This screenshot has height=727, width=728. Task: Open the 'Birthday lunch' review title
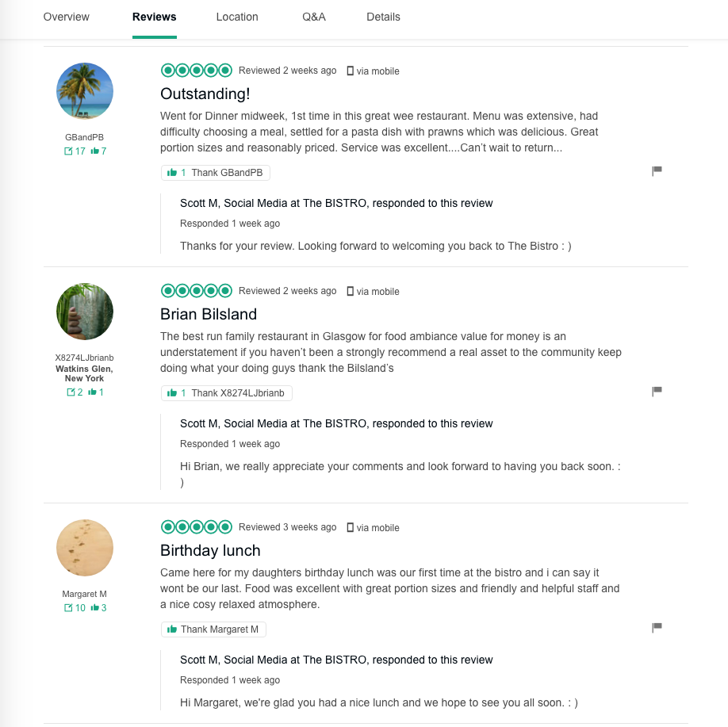point(210,550)
